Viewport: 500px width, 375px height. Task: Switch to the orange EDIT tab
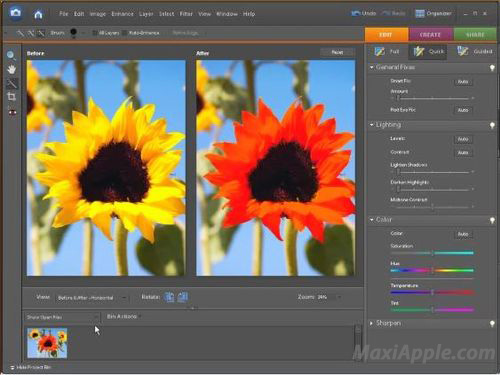coord(386,34)
